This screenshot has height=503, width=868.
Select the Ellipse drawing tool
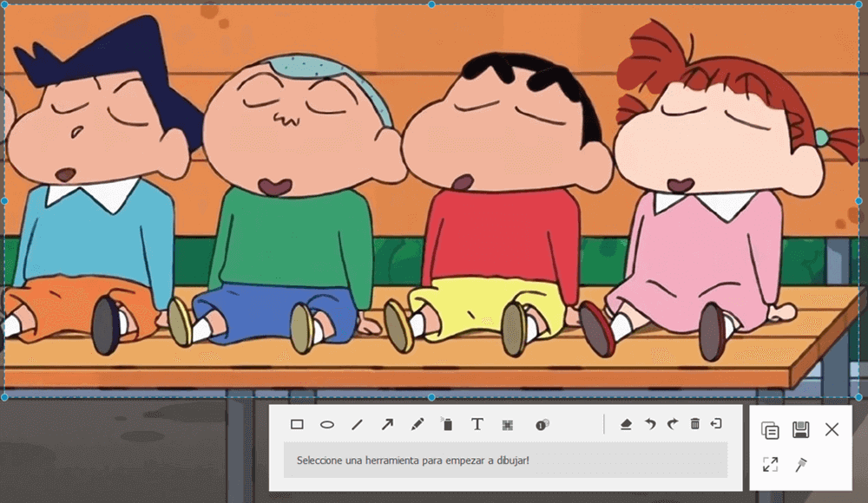pyautogui.click(x=327, y=424)
